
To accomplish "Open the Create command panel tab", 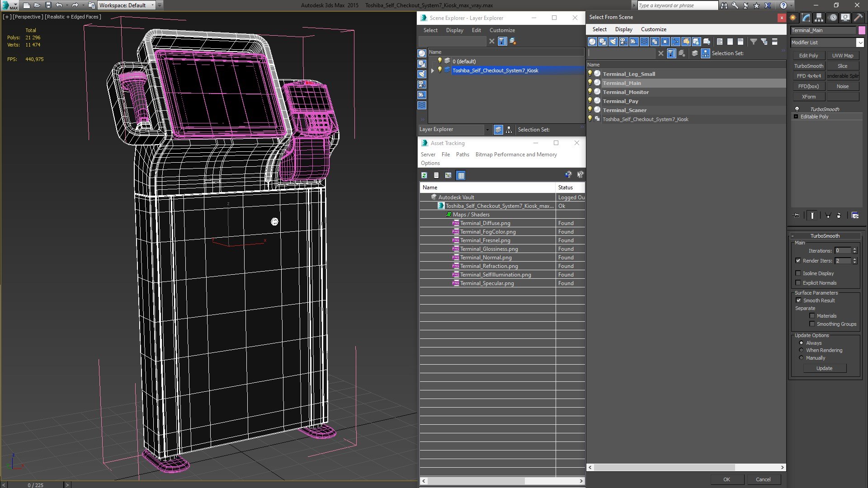I will tap(793, 18).
